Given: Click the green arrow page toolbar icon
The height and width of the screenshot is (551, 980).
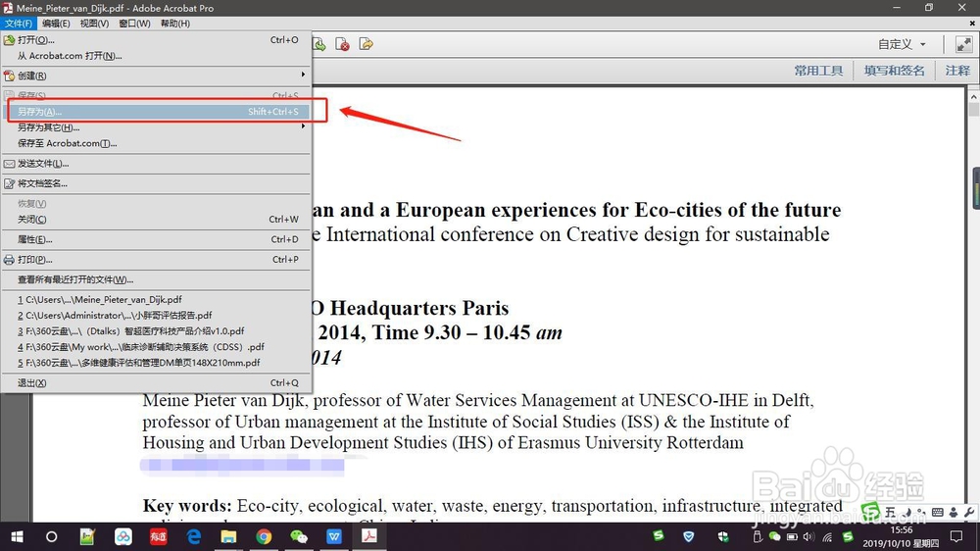Looking at the screenshot, I should 319,44.
